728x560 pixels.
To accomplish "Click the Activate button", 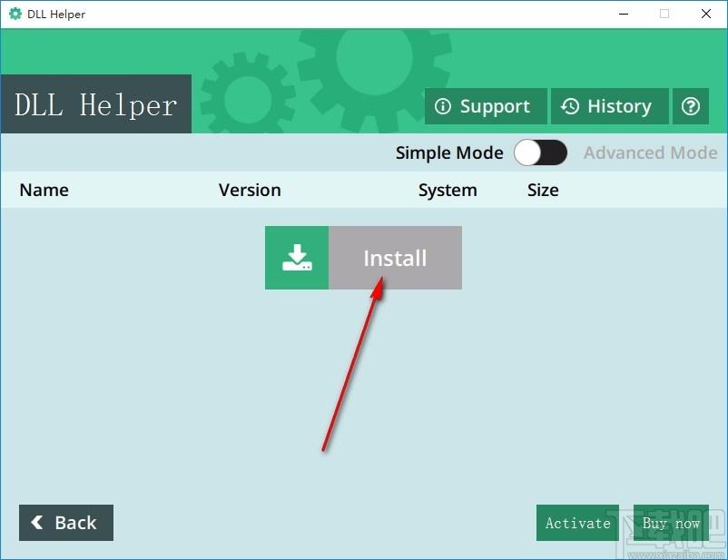I will [577, 523].
